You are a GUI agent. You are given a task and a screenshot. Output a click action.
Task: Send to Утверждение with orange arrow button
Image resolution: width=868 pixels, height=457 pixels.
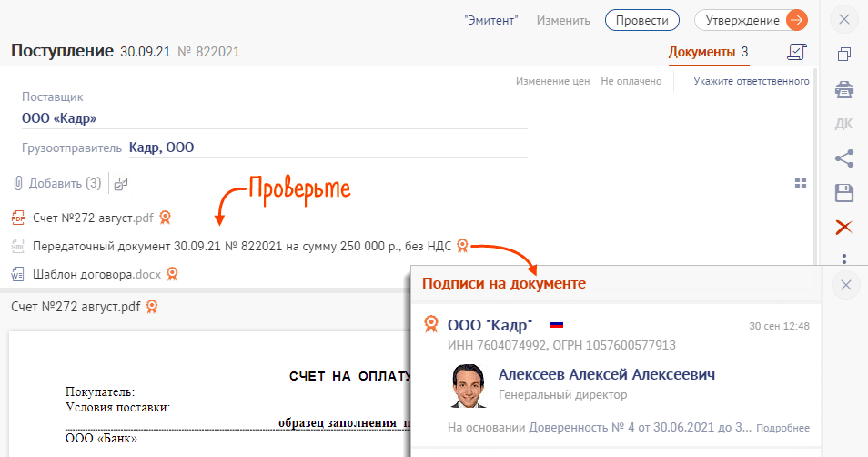pyautogui.click(x=797, y=20)
